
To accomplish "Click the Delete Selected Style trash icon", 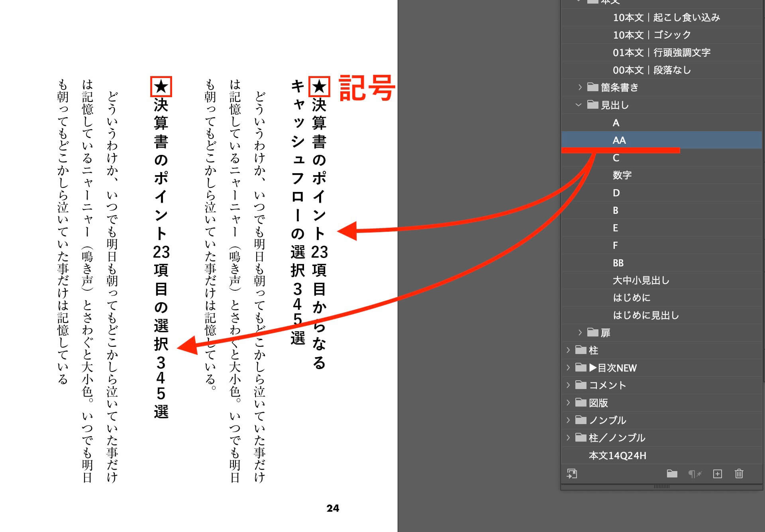I will click(739, 473).
